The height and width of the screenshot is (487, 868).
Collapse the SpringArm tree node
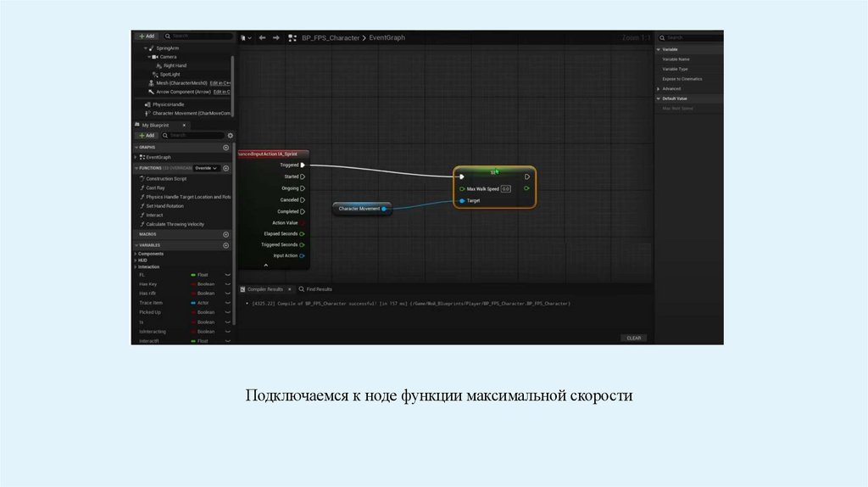click(x=146, y=48)
